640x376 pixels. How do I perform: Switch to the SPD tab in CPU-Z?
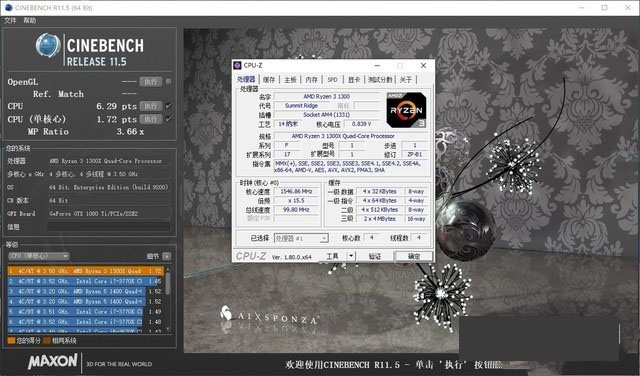tap(333, 80)
